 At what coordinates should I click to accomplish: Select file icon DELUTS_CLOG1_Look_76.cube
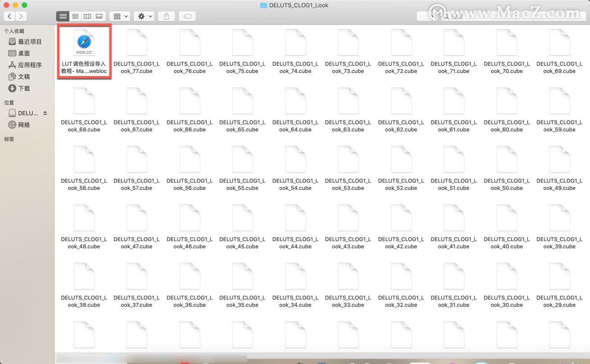click(x=190, y=43)
